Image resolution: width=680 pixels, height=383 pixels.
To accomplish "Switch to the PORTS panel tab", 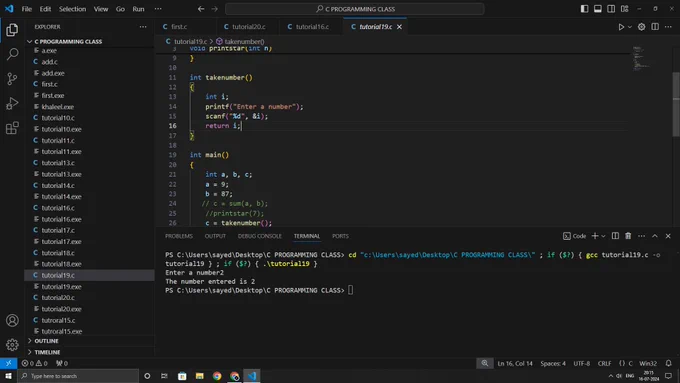I will [340, 236].
